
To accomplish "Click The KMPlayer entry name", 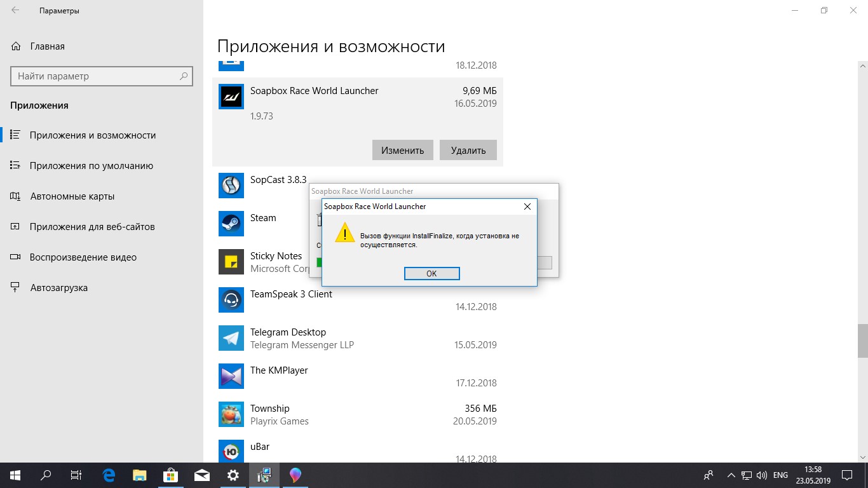I will [x=279, y=370].
